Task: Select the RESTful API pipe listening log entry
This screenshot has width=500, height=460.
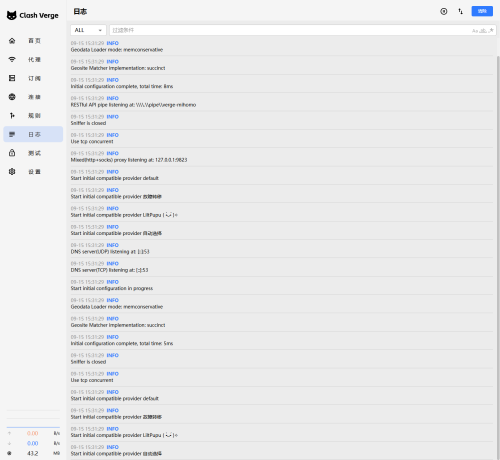Action: tap(282, 102)
